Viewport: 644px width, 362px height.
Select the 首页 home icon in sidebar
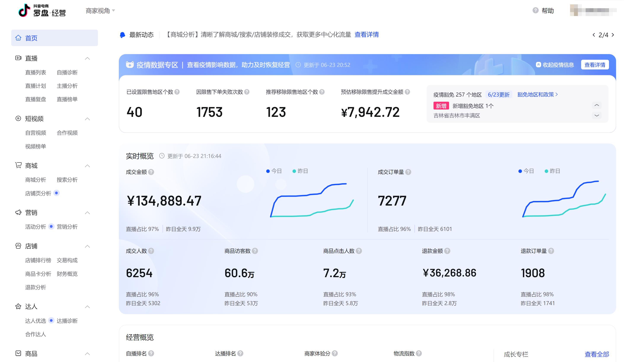click(x=18, y=38)
